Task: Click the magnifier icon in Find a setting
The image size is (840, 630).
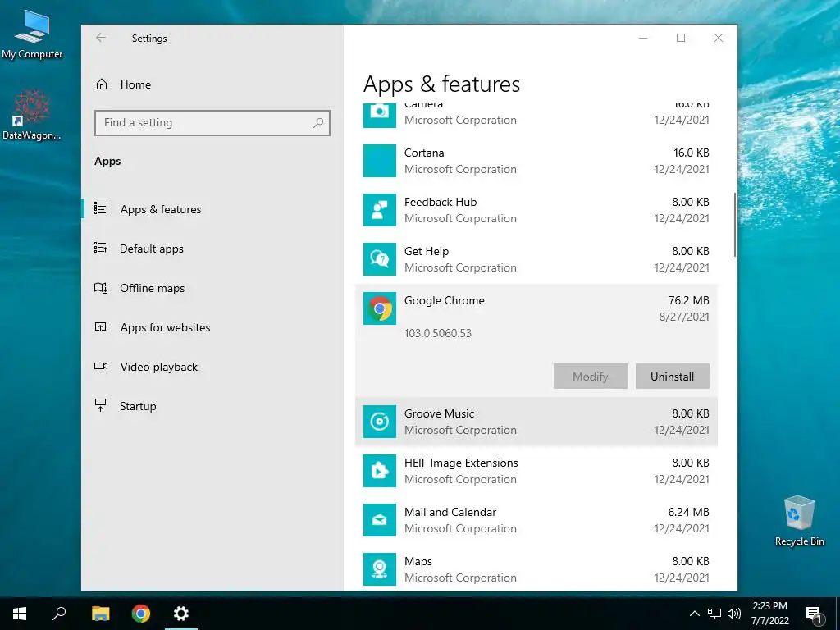Action: pyautogui.click(x=318, y=123)
